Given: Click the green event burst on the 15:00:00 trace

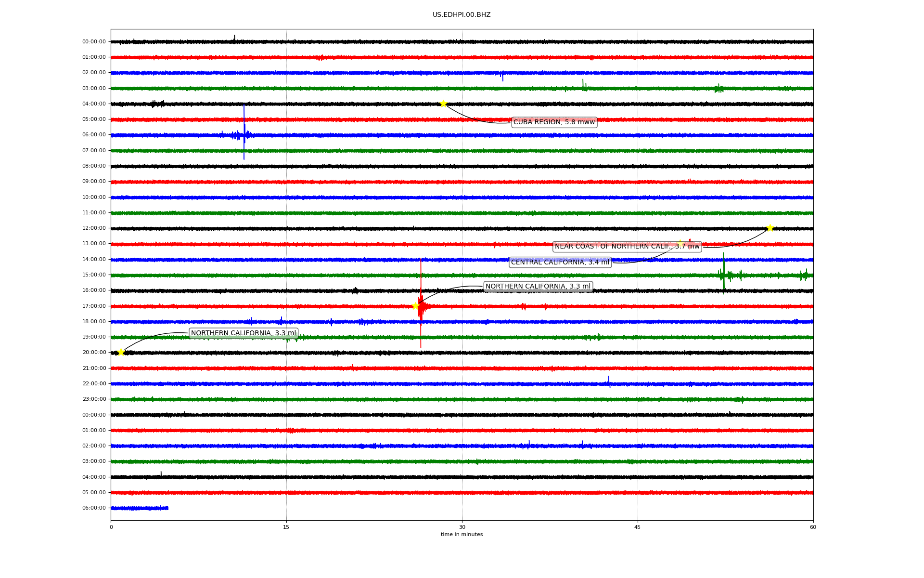Looking at the screenshot, I should tap(723, 275).
